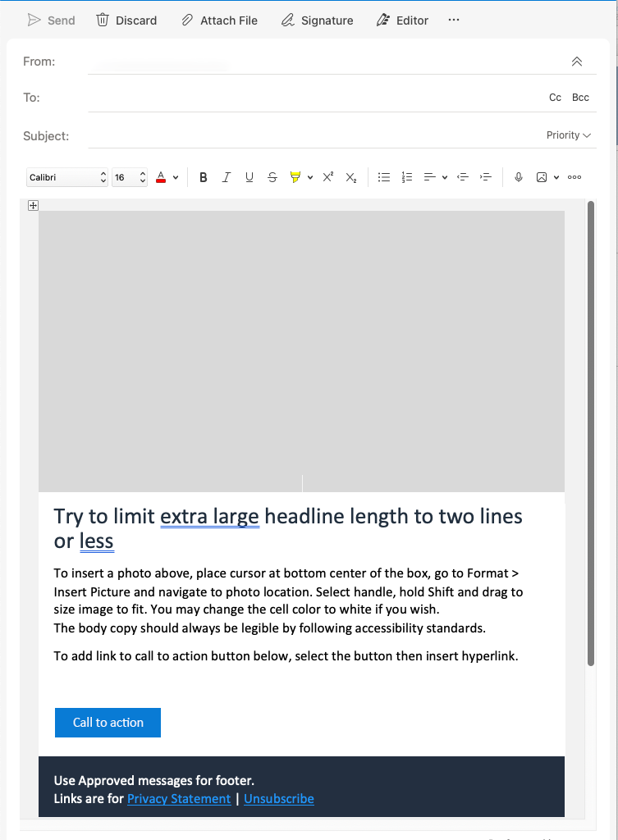This screenshot has width=618, height=840.
Task: Click the gray photo placeholder box
Action: (301, 351)
